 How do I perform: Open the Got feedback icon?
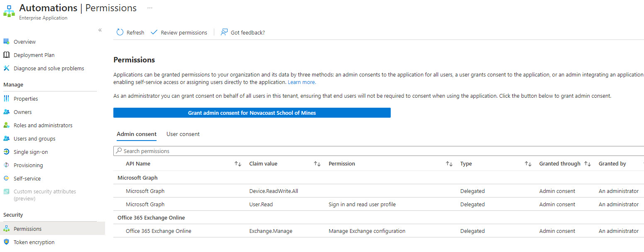(224, 32)
